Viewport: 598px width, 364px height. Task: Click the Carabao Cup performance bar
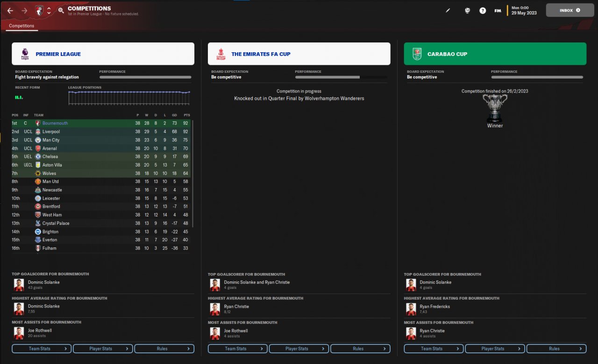coord(537,77)
